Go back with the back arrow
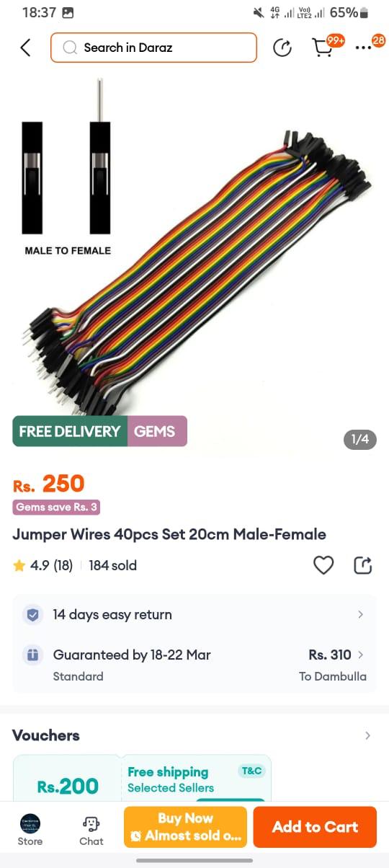This screenshot has width=389, height=868. coord(25,48)
